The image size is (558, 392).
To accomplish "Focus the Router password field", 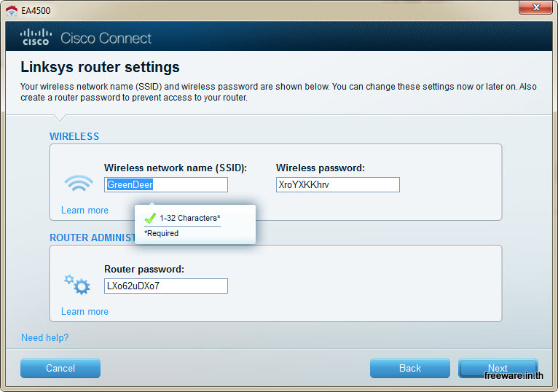I will pos(166,286).
